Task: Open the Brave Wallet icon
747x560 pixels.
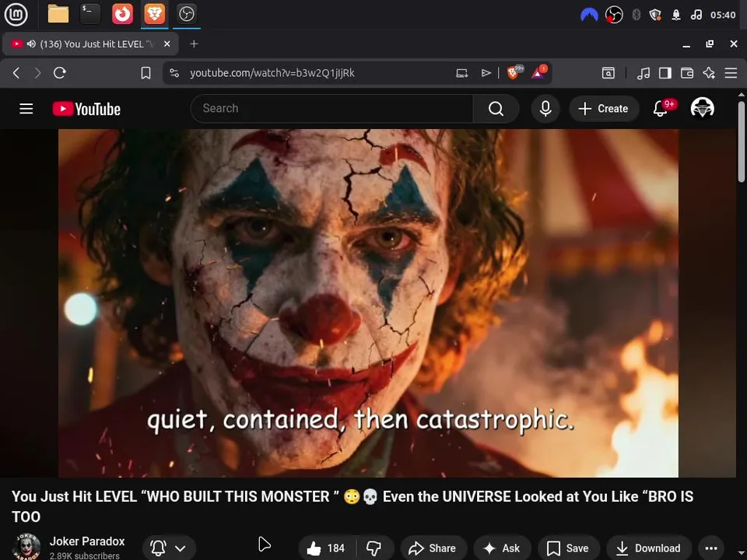Action: [x=687, y=73]
